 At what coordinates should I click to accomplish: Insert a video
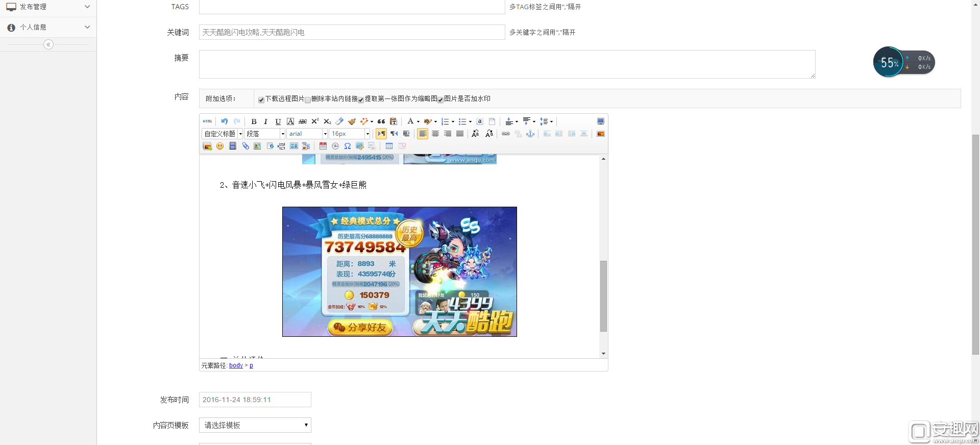(x=232, y=146)
